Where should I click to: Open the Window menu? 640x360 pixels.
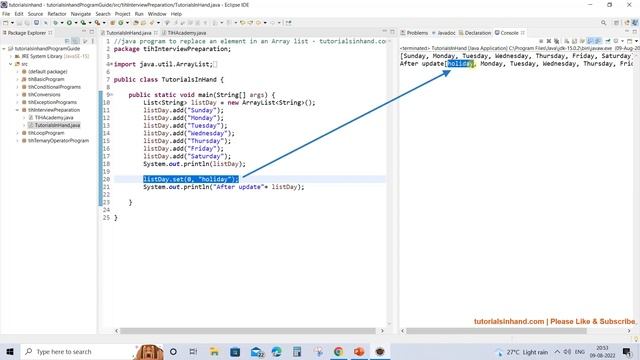pos(157,14)
